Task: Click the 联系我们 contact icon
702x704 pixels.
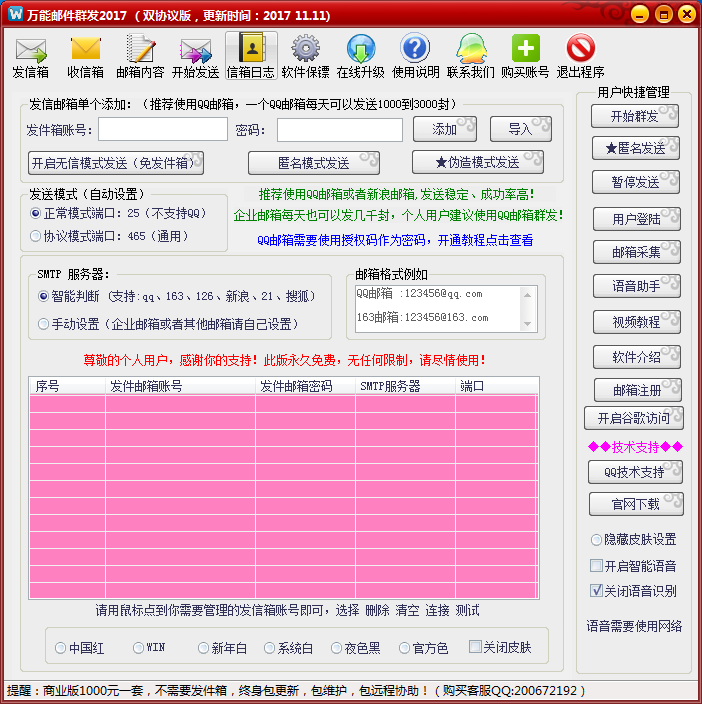Action: [x=470, y=57]
